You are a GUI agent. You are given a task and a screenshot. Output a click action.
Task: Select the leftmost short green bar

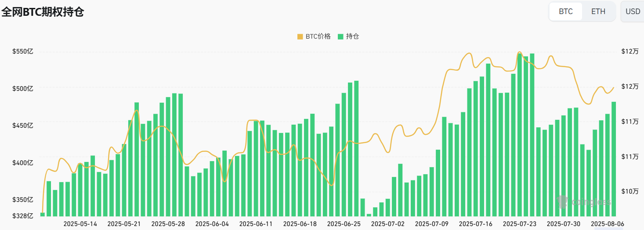(x=43, y=214)
